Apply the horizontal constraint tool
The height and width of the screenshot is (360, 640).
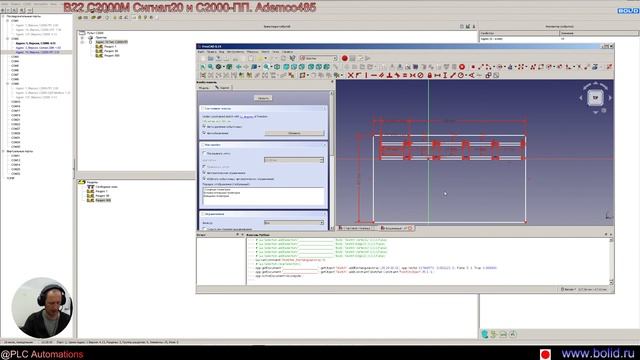click(x=374, y=75)
